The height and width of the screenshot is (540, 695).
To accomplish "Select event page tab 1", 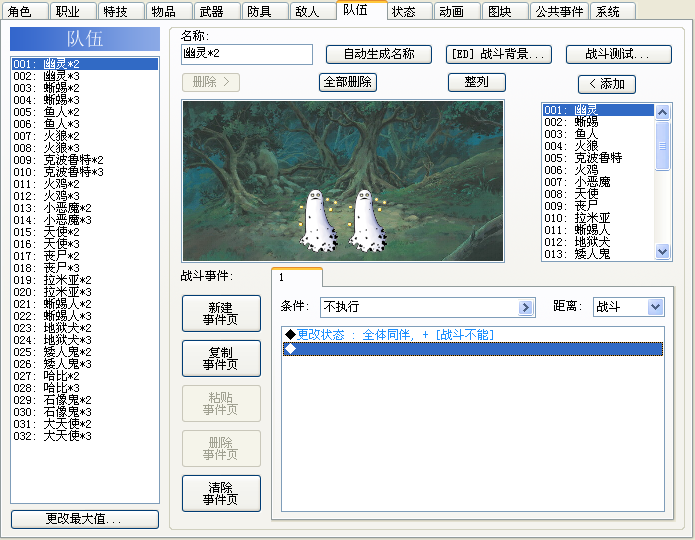I will click(297, 278).
